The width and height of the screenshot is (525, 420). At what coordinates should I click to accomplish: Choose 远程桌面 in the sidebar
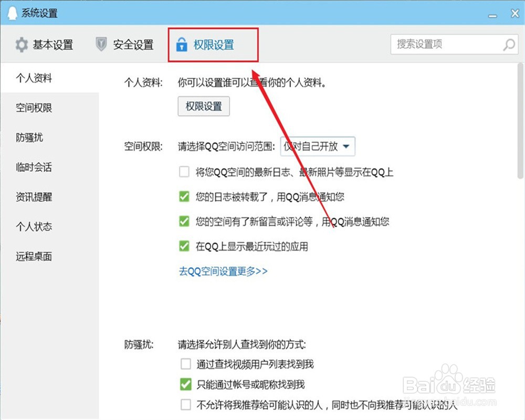(49, 257)
